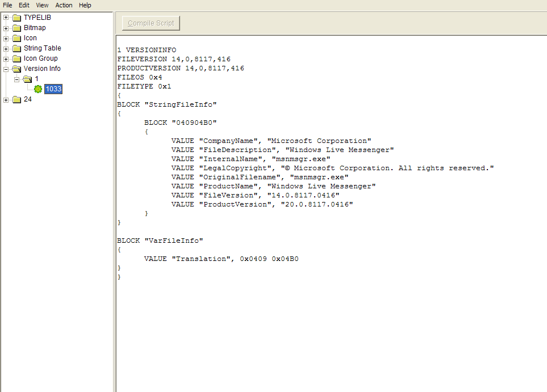Click the Icon Group folder icon
The width and height of the screenshot is (547, 392).
pyautogui.click(x=16, y=58)
